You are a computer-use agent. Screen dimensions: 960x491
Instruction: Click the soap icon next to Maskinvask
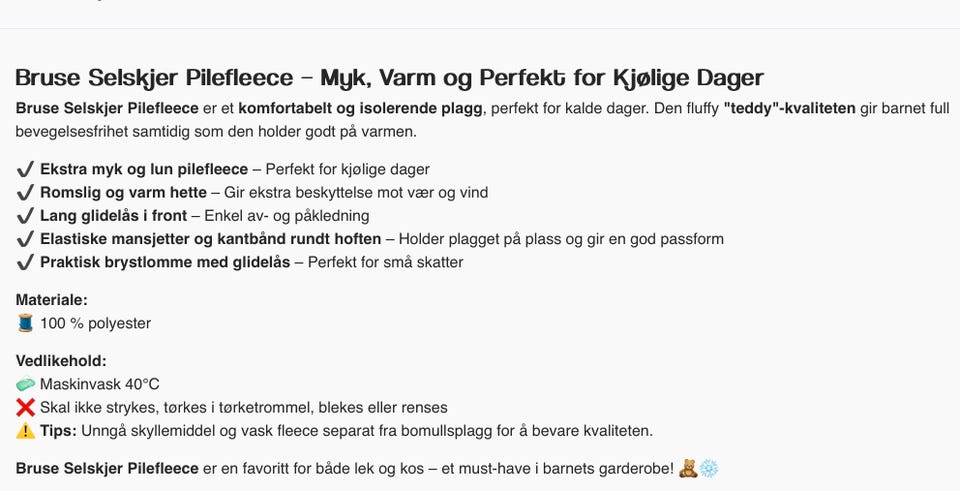coord(25,384)
